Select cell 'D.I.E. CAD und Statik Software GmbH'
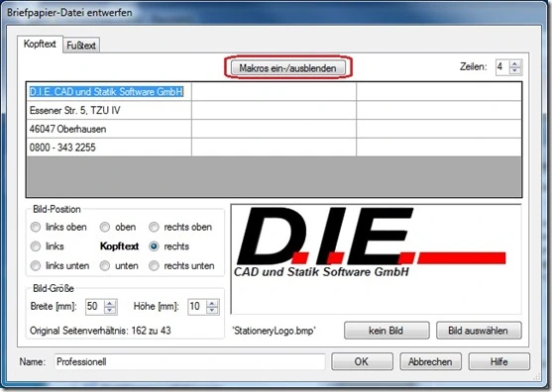The width and height of the screenshot is (552, 392). (109, 92)
